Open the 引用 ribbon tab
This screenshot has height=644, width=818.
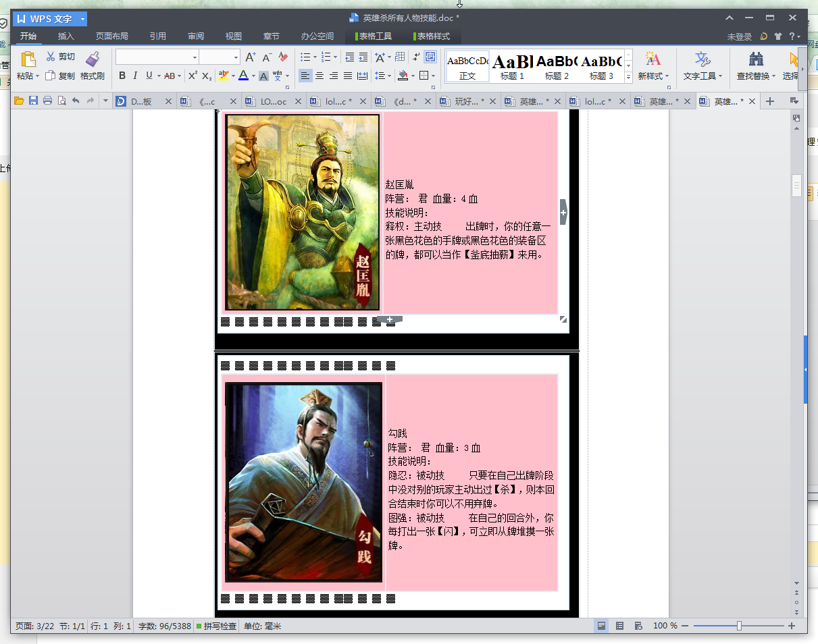click(158, 36)
